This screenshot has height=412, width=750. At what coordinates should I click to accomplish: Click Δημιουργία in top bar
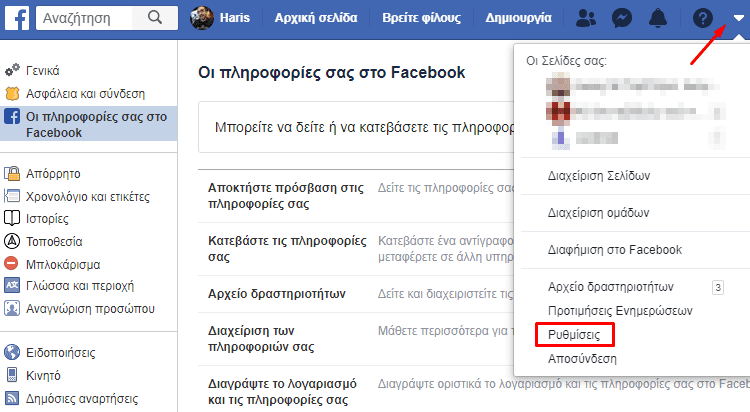point(518,18)
